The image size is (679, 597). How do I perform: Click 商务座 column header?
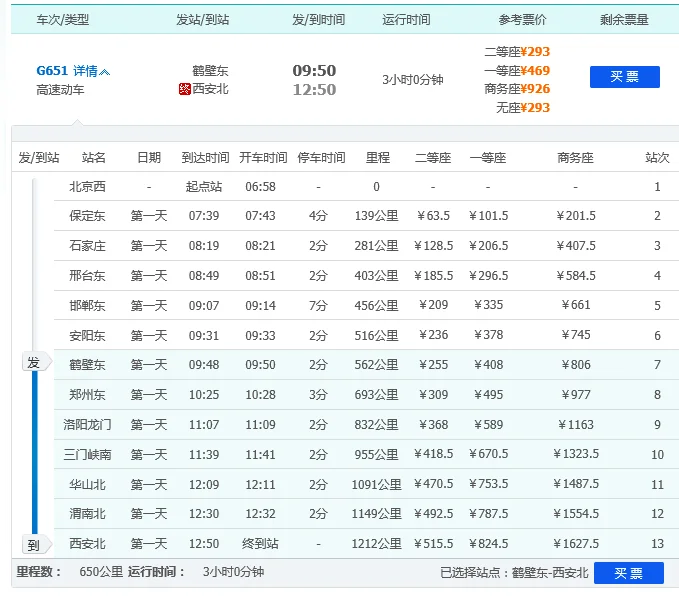576,158
